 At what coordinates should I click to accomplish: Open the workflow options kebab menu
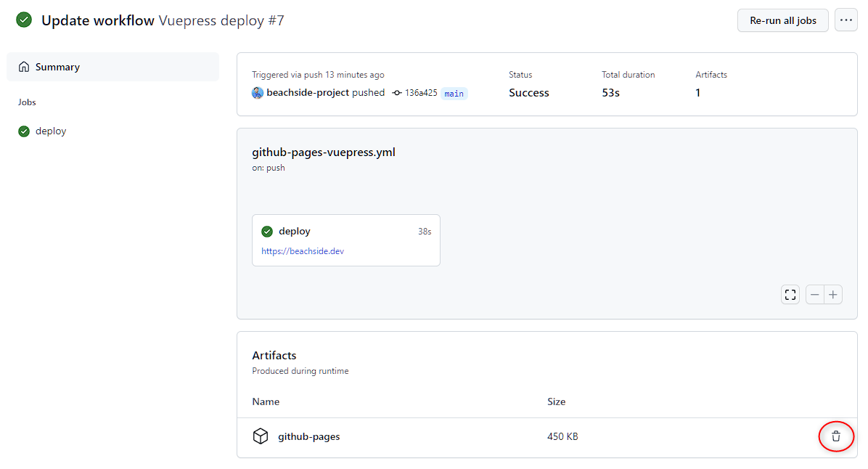pos(846,20)
